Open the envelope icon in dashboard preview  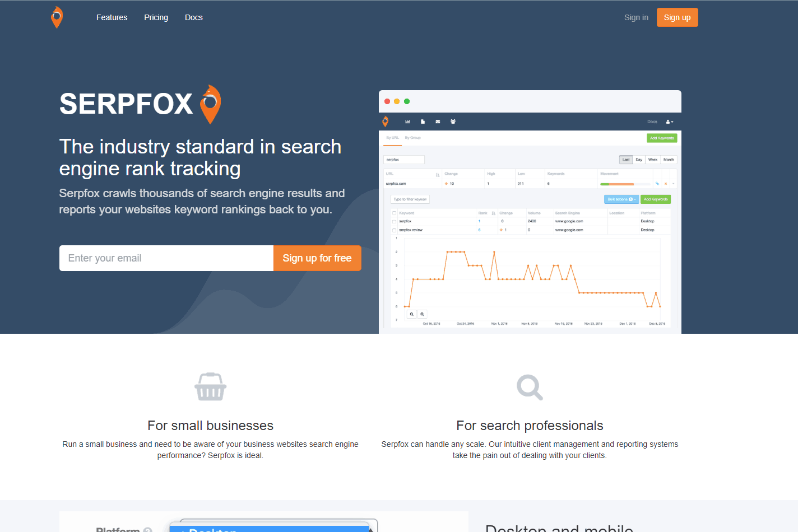(438, 122)
